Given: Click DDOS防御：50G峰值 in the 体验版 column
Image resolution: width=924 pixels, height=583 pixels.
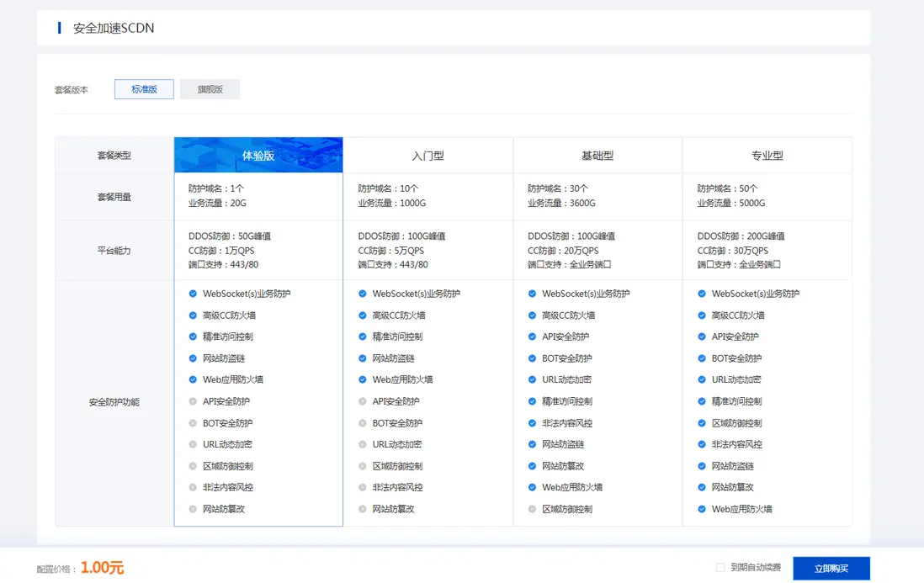Looking at the screenshot, I should [230, 236].
